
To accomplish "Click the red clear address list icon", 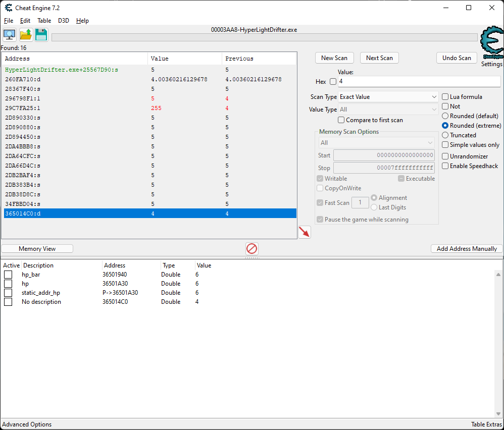I will 251,248.
